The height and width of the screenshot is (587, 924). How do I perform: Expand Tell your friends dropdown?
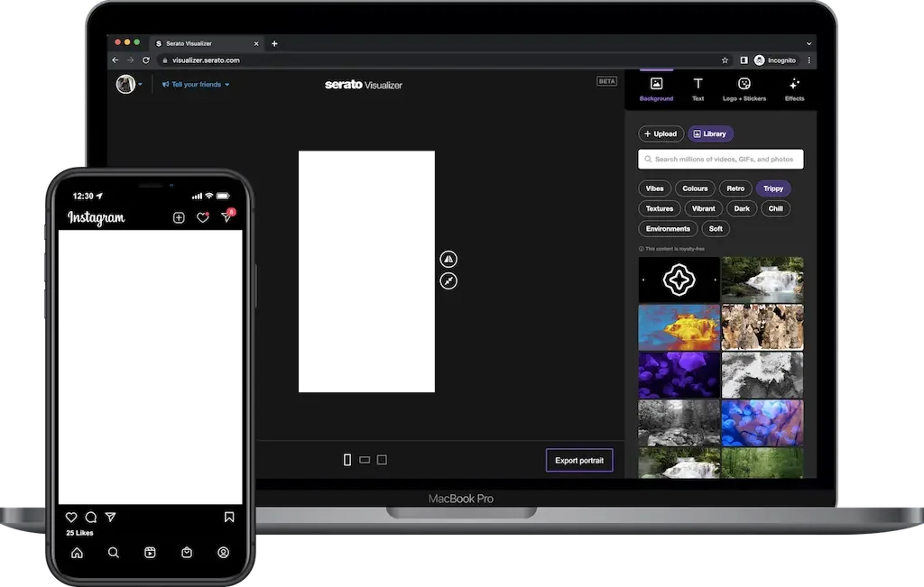point(196,84)
